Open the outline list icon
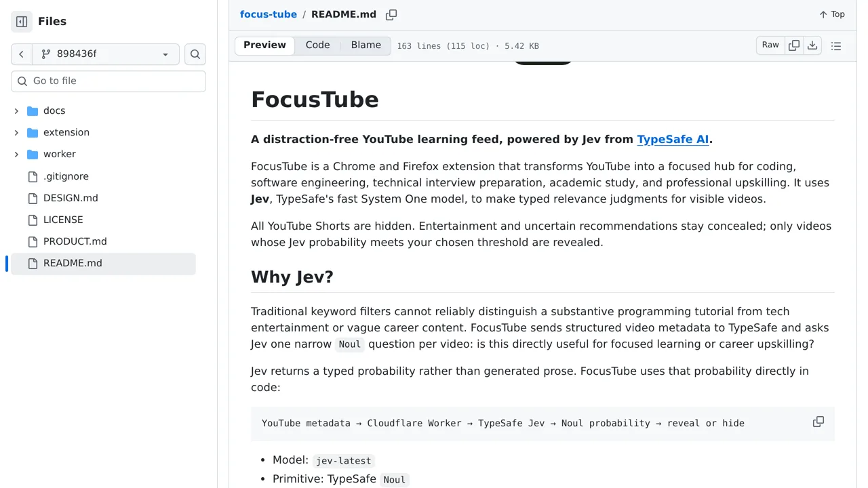 pyautogui.click(x=836, y=46)
